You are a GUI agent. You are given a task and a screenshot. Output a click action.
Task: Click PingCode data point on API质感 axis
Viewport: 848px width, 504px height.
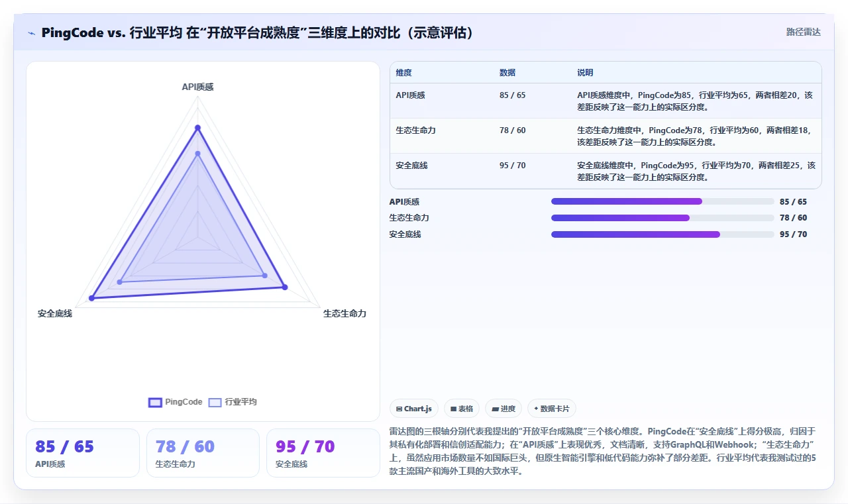point(197,127)
